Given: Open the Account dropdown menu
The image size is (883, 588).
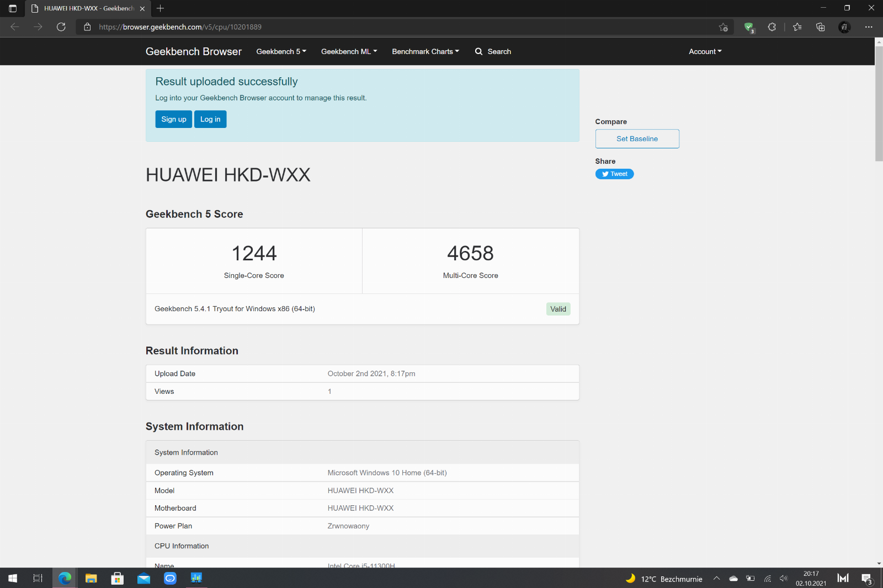Looking at the screenshot, I should coord(705,51).
